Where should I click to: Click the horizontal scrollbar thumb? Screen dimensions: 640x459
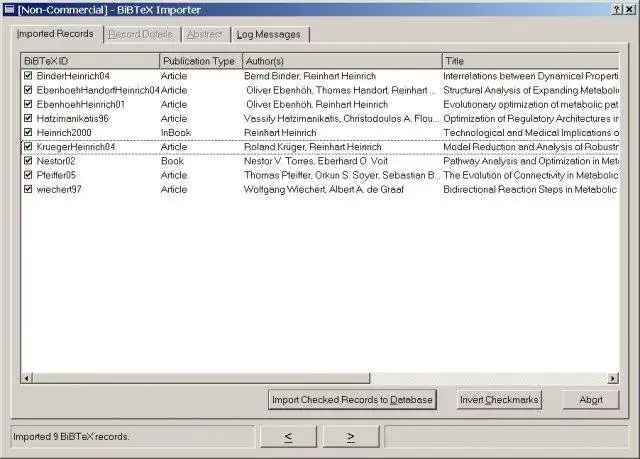pos(201,379)
